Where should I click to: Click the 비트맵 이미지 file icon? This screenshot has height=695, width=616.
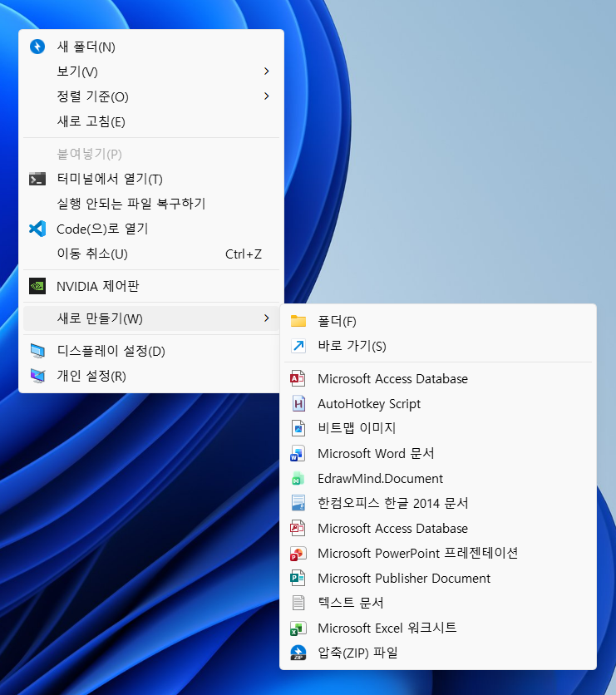coord(298,429)
